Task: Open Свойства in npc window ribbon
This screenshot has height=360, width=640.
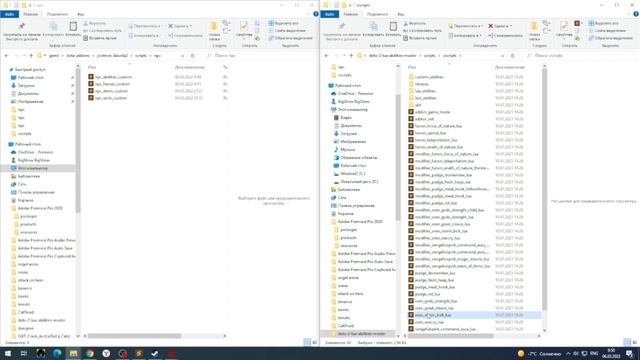Action: point(244,30)
